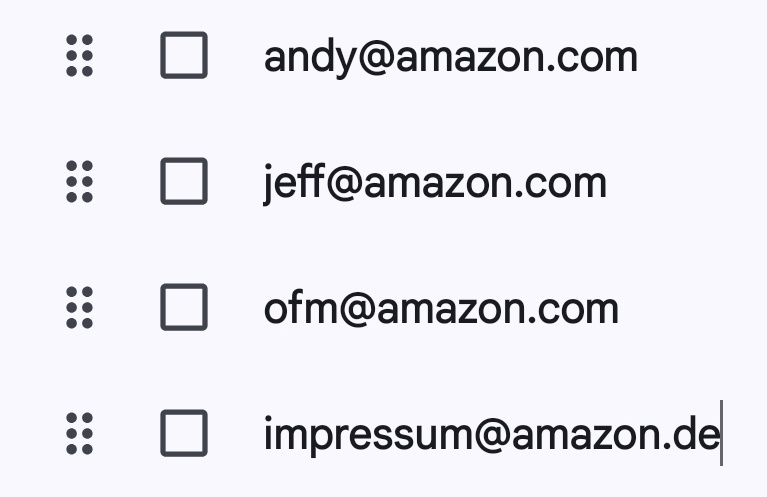Image resolution: width=767 pixels, height=497 pixels.
Task: Focus the jeff@amazon.com list item
Action: 435,183
